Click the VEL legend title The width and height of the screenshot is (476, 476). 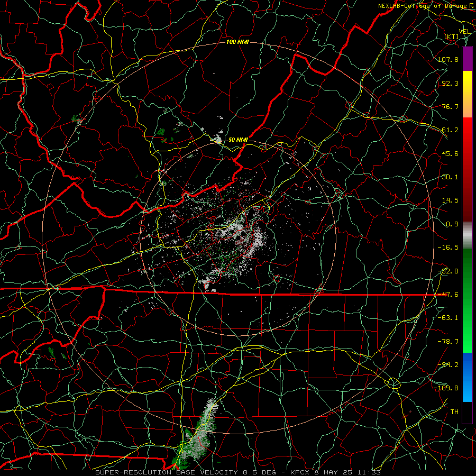pos(464,32)
